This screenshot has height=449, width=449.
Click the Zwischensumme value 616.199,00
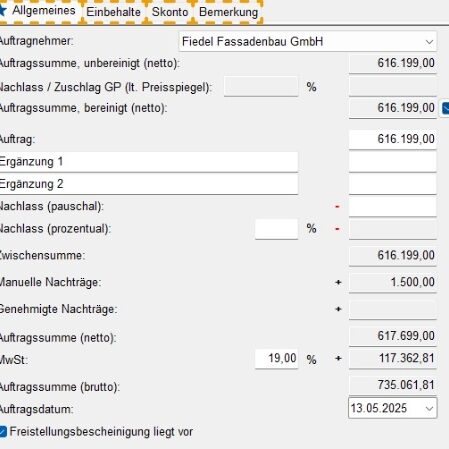pos(393,256)
